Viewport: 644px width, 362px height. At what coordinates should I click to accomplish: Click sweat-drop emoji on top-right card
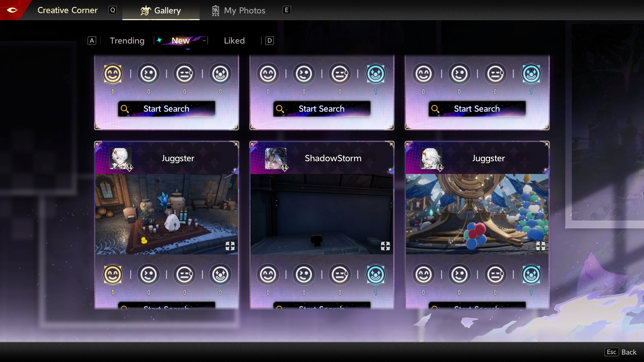495,74
